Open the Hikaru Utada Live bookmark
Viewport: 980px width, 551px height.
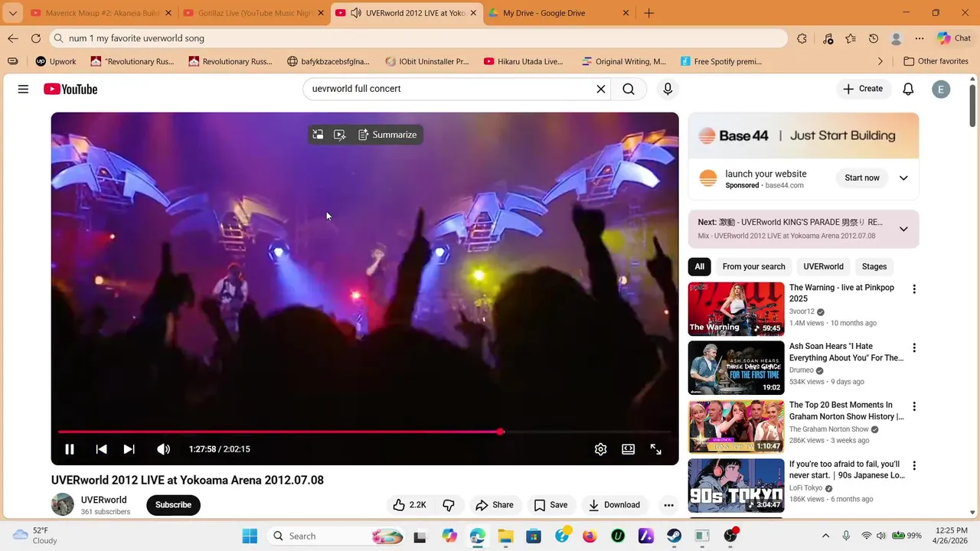524,61
